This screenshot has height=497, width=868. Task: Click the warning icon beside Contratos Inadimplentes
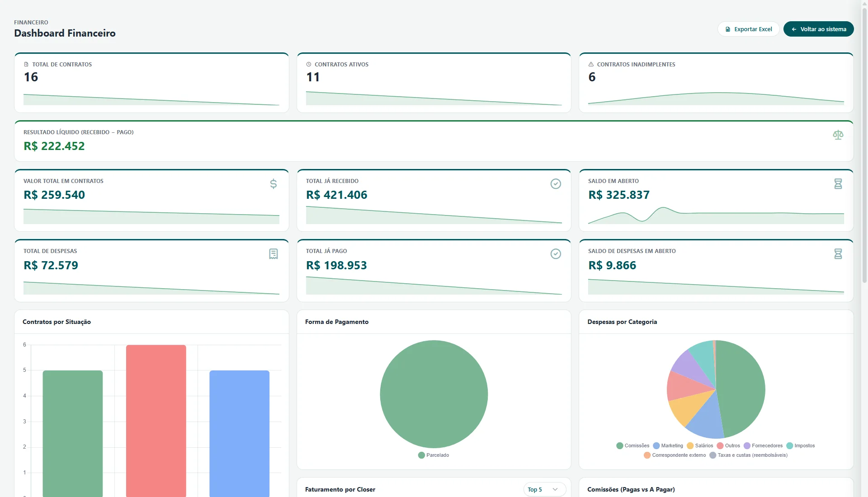591,65
